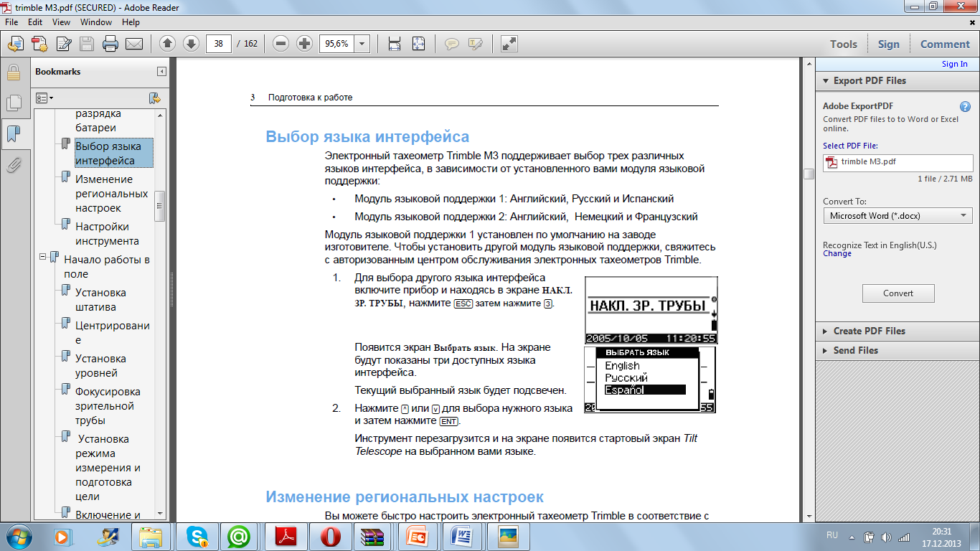Select bookmark 'Установка режима измерения'
This screenshot has height=551, width=980.
point(108,468)
